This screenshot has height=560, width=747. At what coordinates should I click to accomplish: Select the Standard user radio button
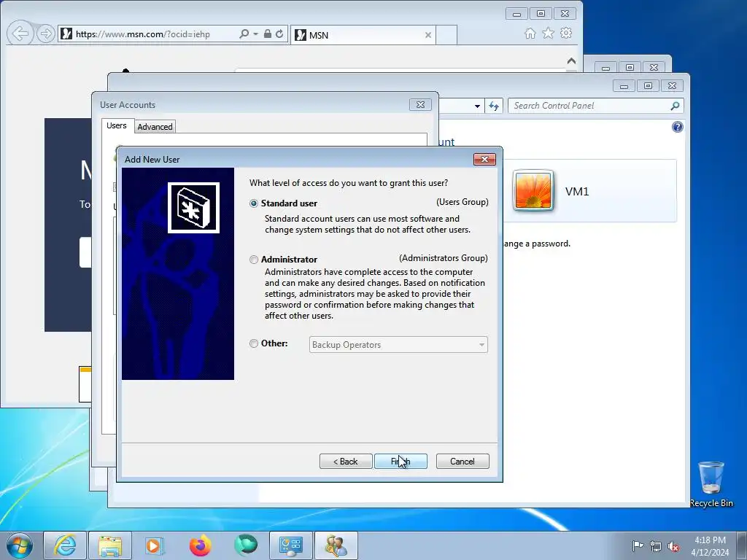coord(254,203)
